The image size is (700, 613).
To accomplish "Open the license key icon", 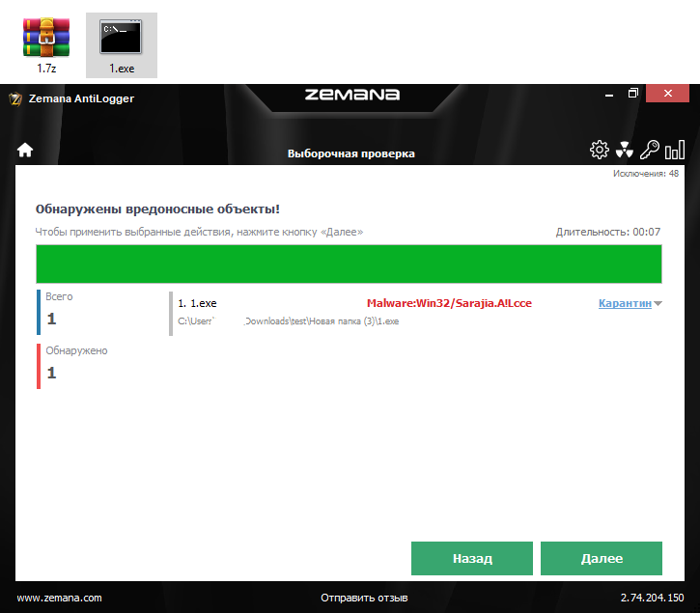I will (649, 150).
